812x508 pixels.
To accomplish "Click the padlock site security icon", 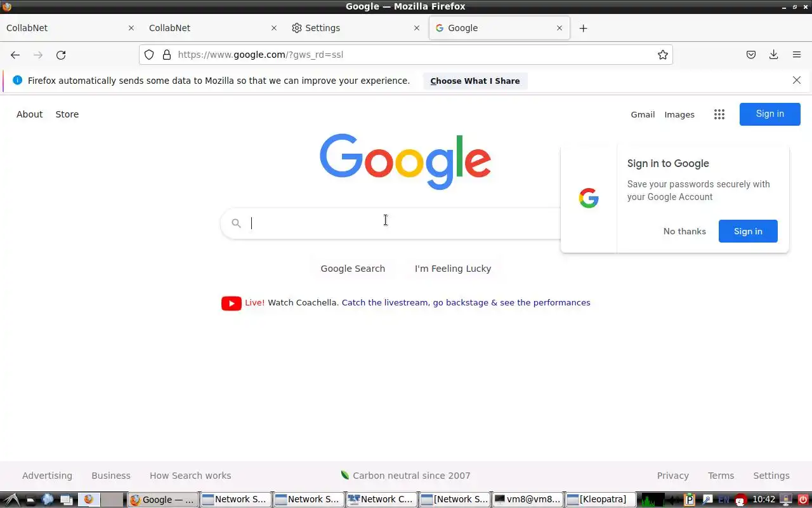I will click(x=167, y=55).
